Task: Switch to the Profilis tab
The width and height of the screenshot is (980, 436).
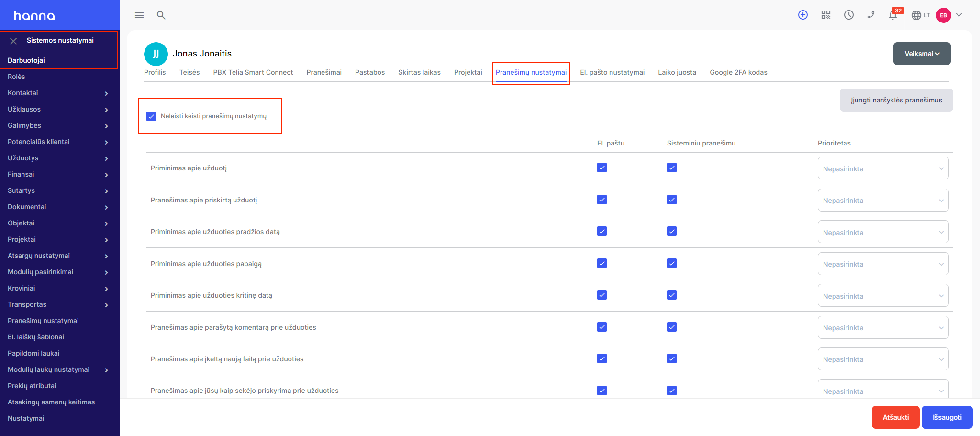Action: tap(155, 72)
